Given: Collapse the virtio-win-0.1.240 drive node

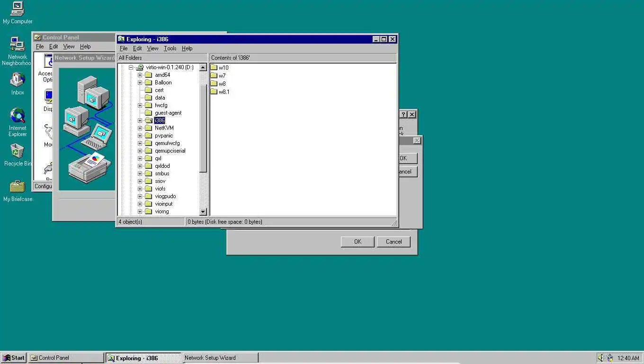Looking at the screenshot, I should pyautogui.click(x=131, y=67).
